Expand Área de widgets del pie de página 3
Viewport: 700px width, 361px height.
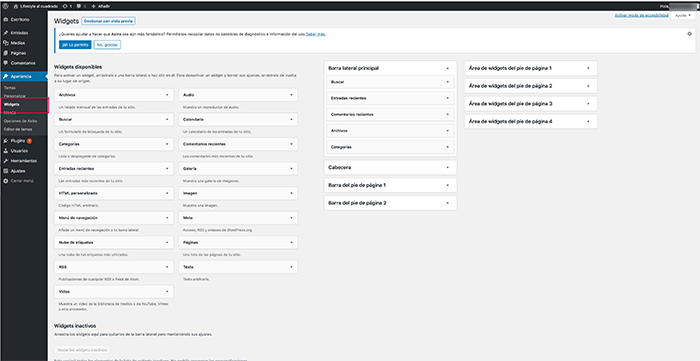click(x=588, y=104)
